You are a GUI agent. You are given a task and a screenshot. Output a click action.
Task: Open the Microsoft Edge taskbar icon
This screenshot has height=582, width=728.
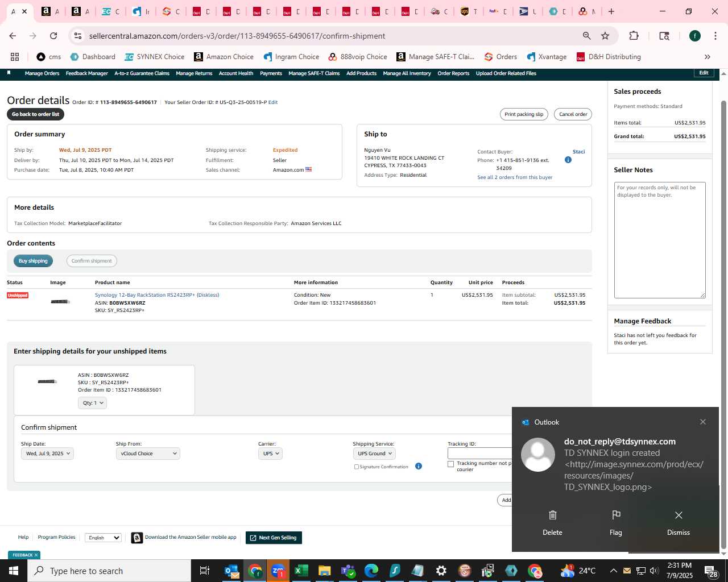371,571
